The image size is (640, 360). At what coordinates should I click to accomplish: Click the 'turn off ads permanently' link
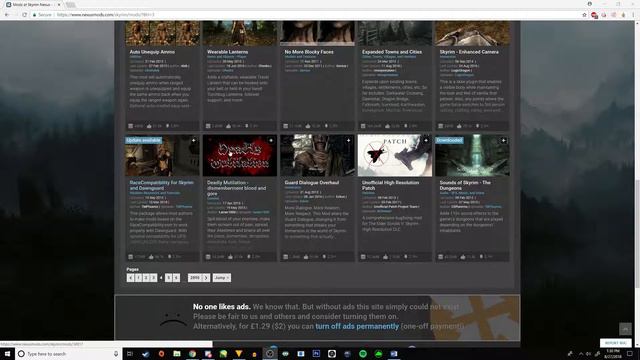click(x=357, y=326)
